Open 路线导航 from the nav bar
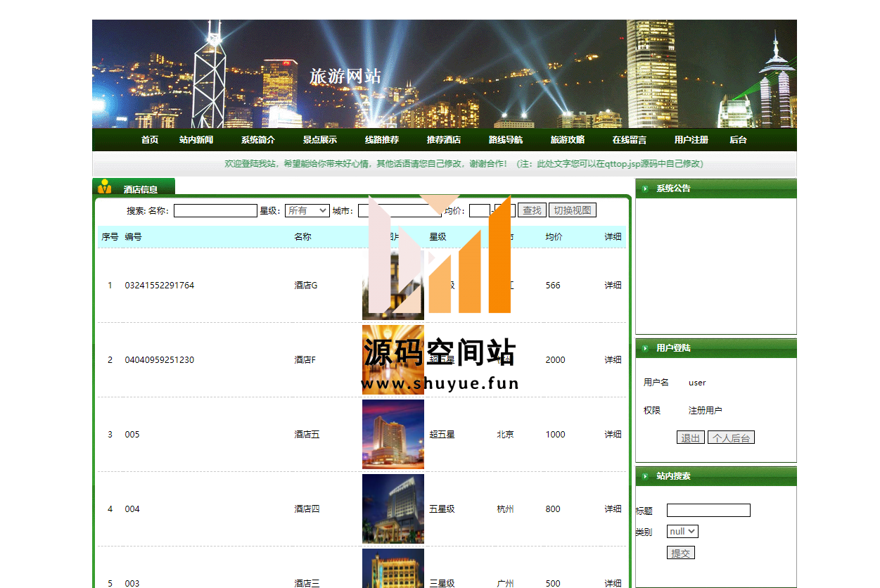Screen dimensions: 880x588 click(506, 140)
